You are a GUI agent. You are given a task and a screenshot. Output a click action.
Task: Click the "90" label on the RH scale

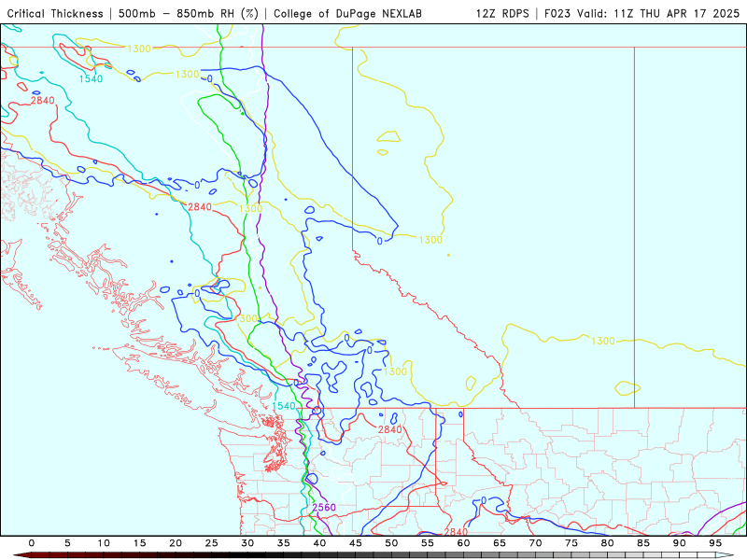pos(679,543)
